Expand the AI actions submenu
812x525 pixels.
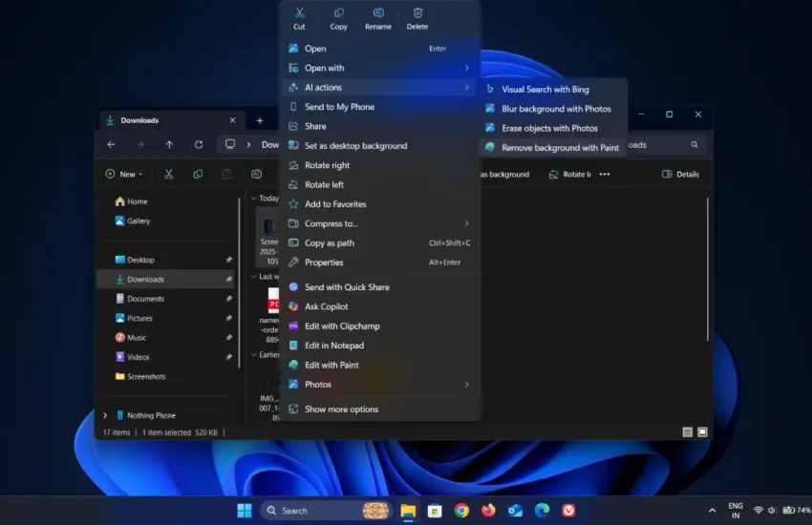pyautogui.click(x=379, y=88)
